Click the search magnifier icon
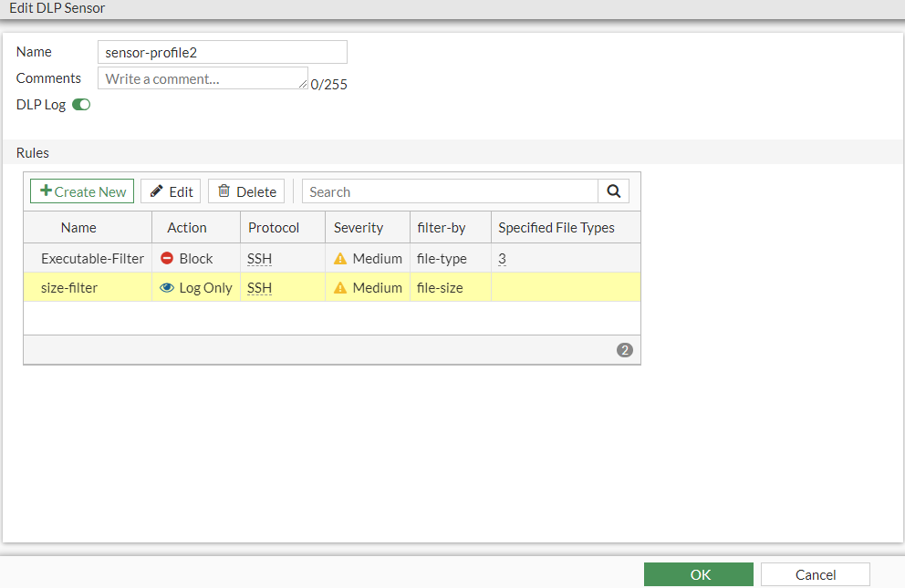 (x=613, y=191)
